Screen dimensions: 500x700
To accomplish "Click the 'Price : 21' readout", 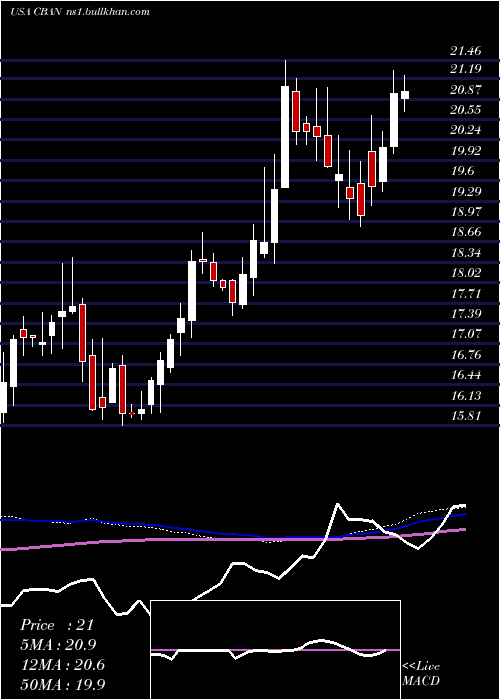I will click(57, 625).
